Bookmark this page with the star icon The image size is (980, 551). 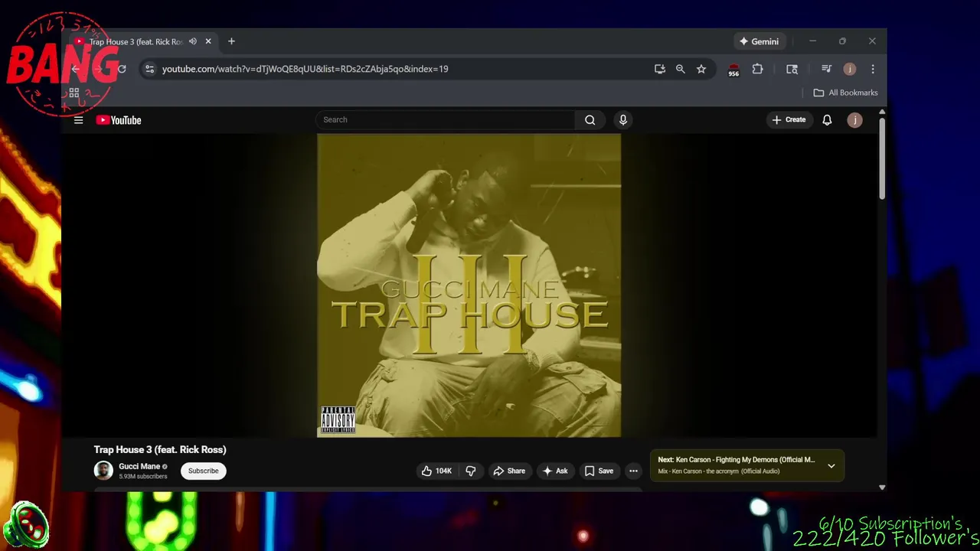pyautogui.click(x=701, y=69)
